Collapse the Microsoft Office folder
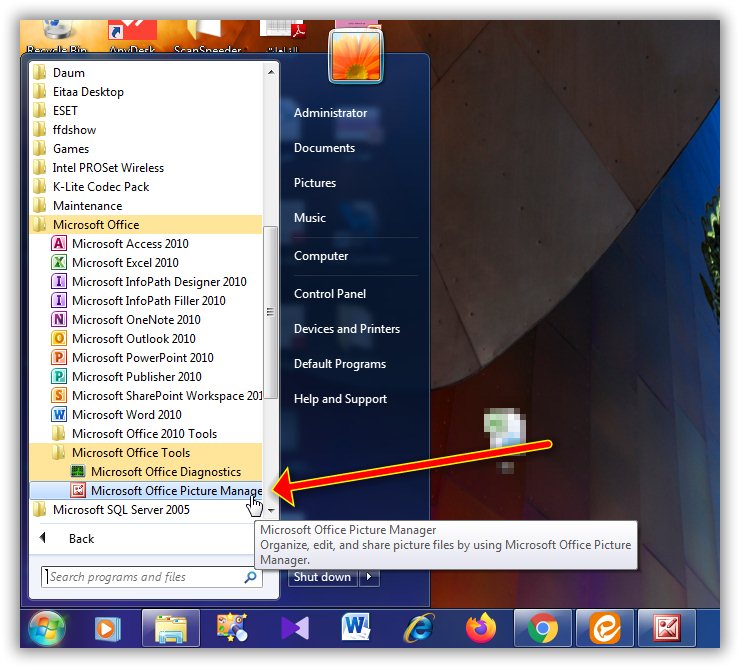The height and width of the screenshot is (668, 740). coord(95,225)
